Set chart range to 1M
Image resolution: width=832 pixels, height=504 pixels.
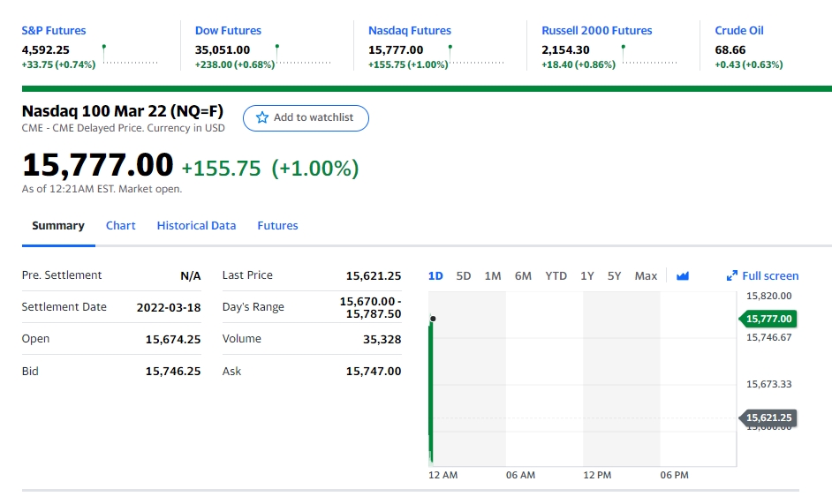(493, 276)
